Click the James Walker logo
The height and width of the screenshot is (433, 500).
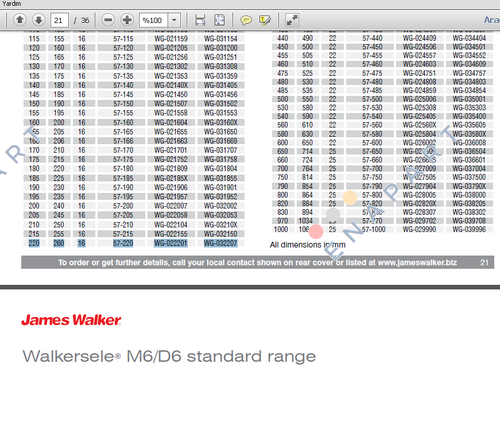[71, 320]
